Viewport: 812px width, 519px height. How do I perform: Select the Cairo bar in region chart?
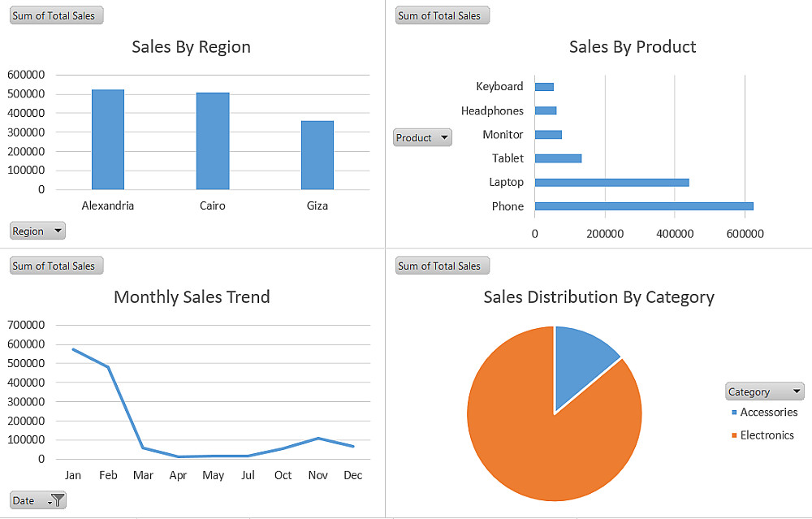tap(213, 141)
